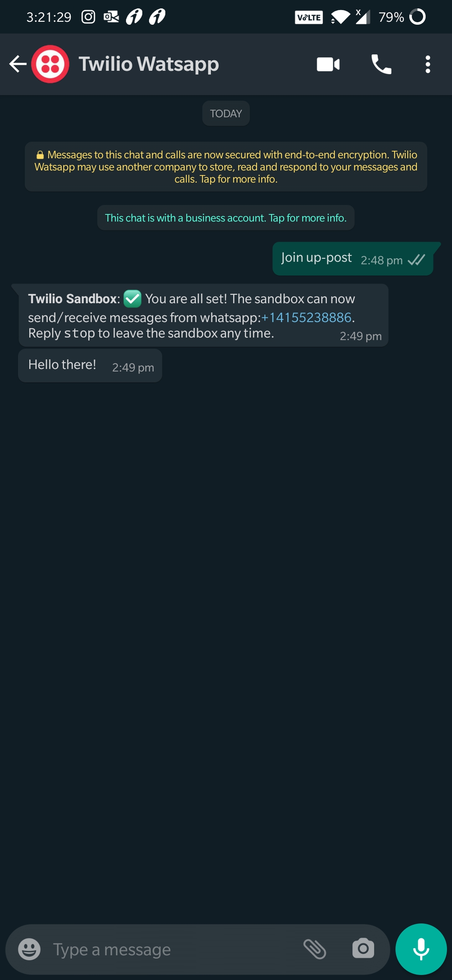Go back to the chat list
452x980 pixels.
tap(16, 64)
